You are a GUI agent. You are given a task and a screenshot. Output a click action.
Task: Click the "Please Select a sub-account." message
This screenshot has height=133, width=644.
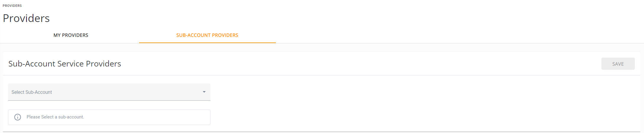click(x=55, y=117)
